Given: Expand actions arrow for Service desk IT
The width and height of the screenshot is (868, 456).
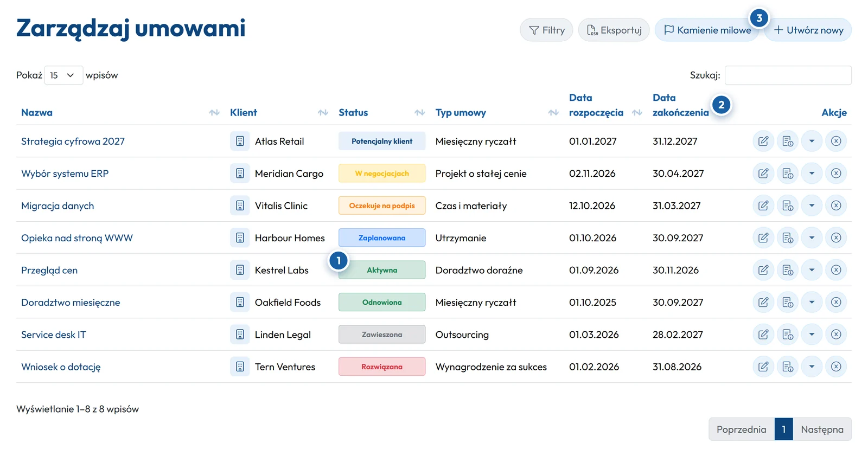Looking at the screenshot, I should (812, 335).
